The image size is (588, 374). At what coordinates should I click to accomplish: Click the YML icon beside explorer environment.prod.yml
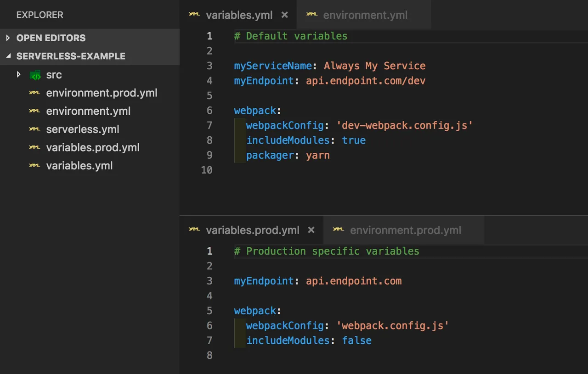34,92
